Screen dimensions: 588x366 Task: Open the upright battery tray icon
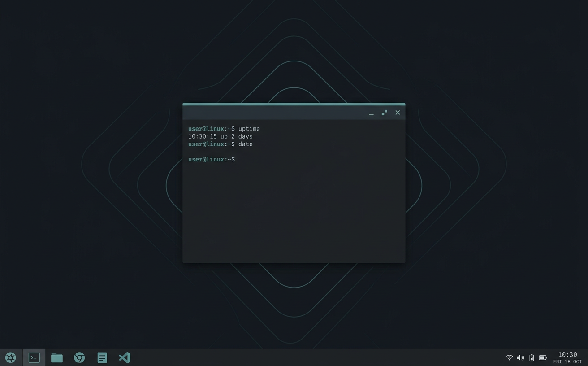(x=532, y=357)
